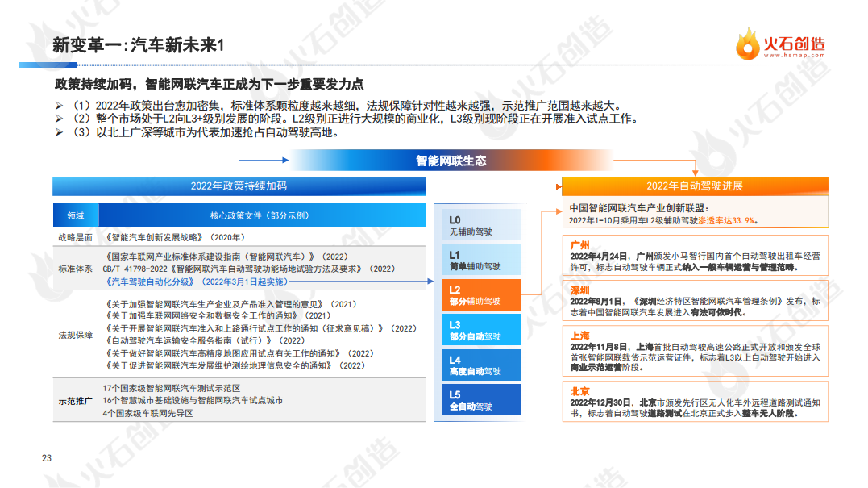Select the L0 无辅助驾驶 block

480,225
